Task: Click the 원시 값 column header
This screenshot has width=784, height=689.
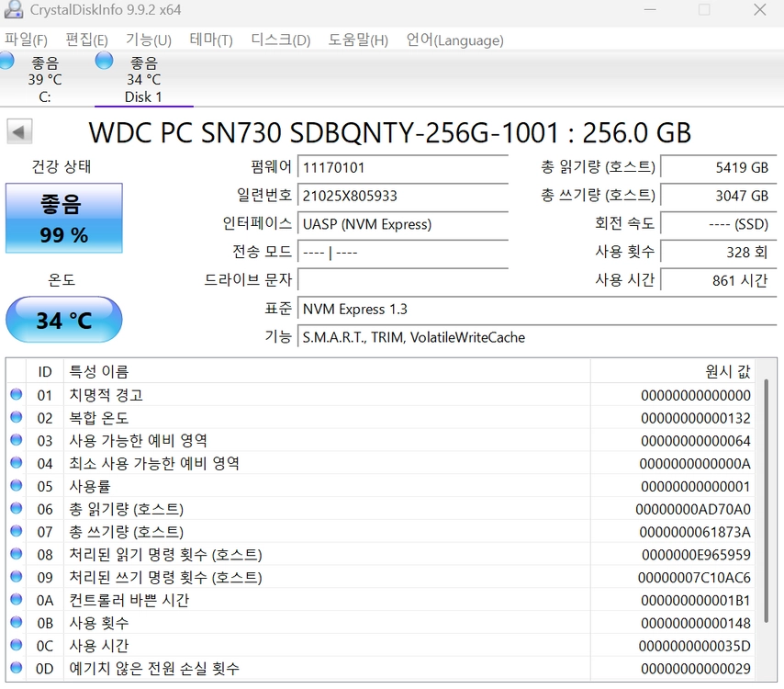Action: pyautogui.click(x=673, y=371)
